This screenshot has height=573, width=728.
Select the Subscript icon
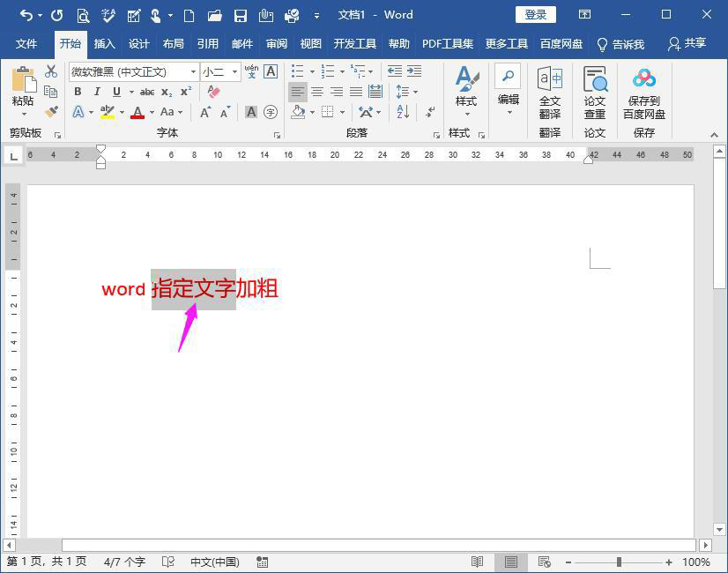click(167, 92)
